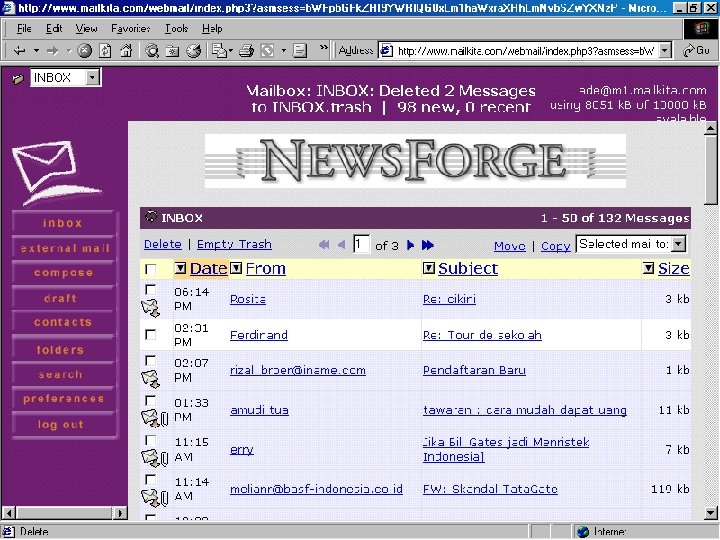The image size is (720, 540).
Task: Open preferences from sidebar
Action: click(x=63, y=399)
